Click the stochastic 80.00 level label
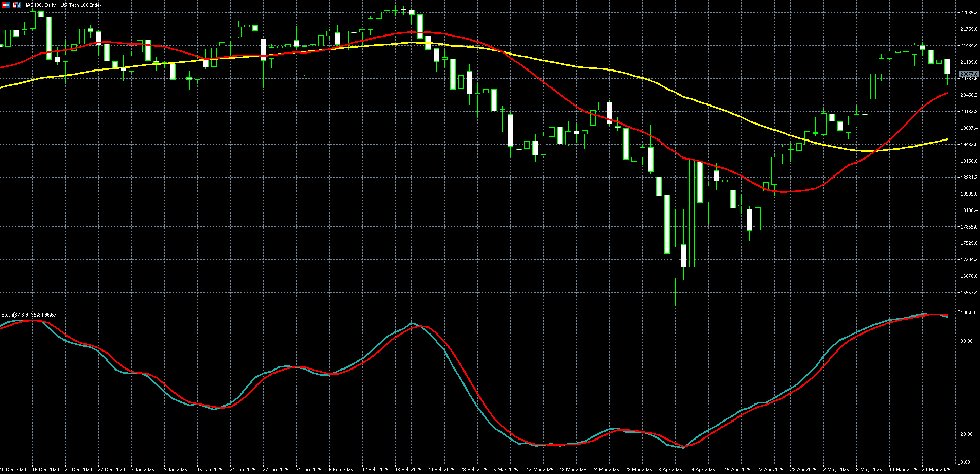Image resolution: width=980 pixels, height=474 pixels. tap(967, 341)
